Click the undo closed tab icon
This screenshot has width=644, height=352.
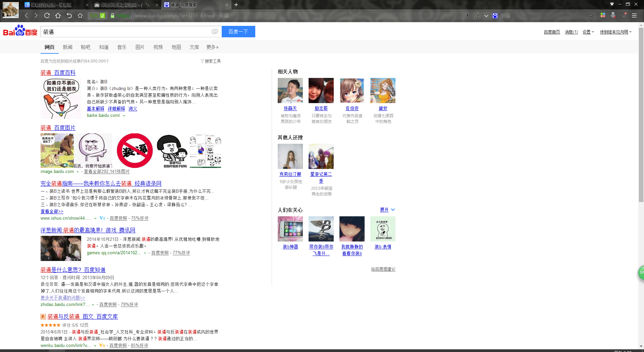coord(69,15)
